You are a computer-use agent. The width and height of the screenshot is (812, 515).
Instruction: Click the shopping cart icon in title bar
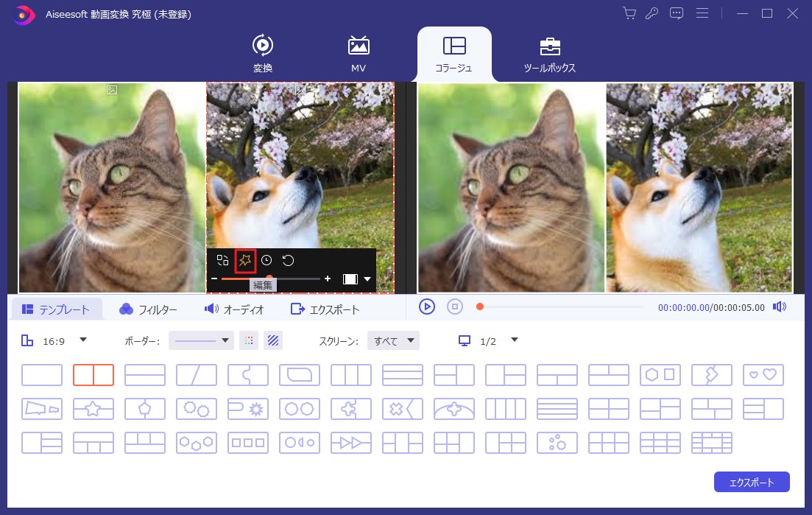pyautogui.click(x=629, y=13)
